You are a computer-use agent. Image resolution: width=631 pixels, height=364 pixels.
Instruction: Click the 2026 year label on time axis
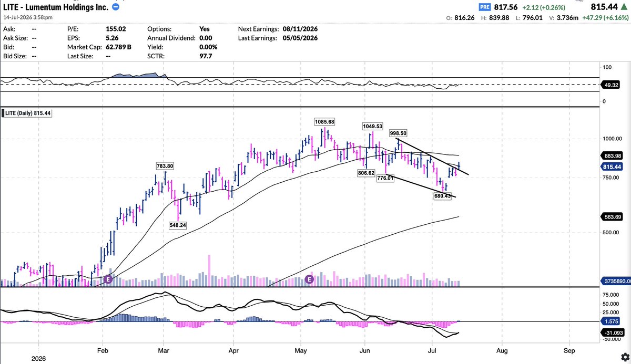[x=38, y=359]
